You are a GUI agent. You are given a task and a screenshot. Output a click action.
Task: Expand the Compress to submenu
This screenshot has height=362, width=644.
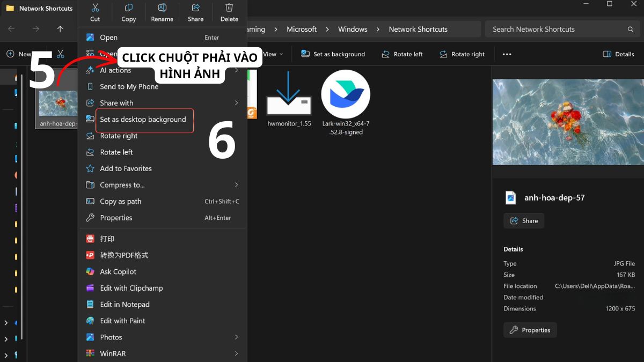click(236, 185)
